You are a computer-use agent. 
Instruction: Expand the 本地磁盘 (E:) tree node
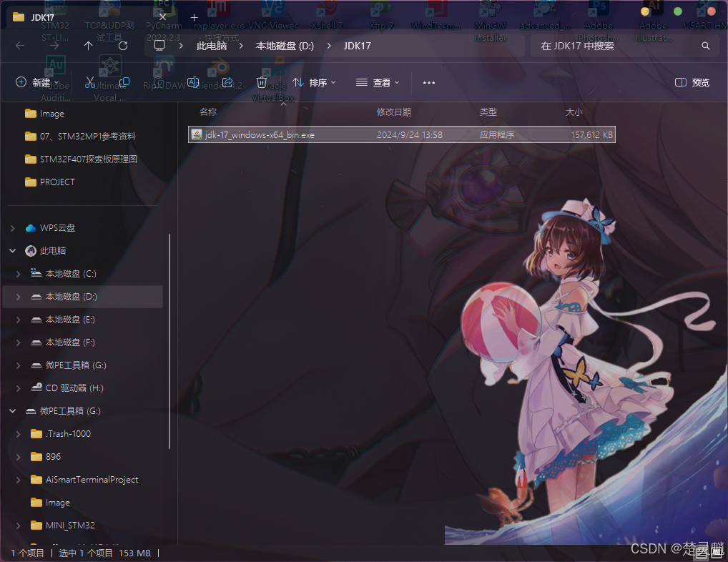tap(18, 320)
